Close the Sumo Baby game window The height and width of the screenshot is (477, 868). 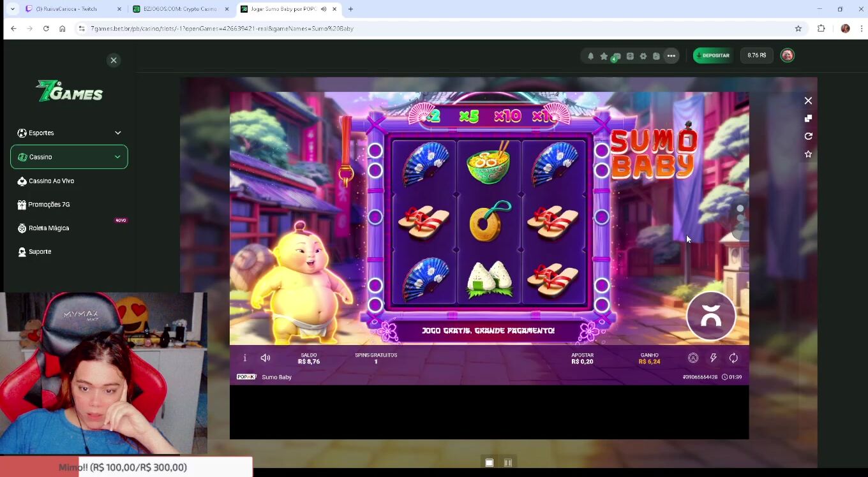808,101
